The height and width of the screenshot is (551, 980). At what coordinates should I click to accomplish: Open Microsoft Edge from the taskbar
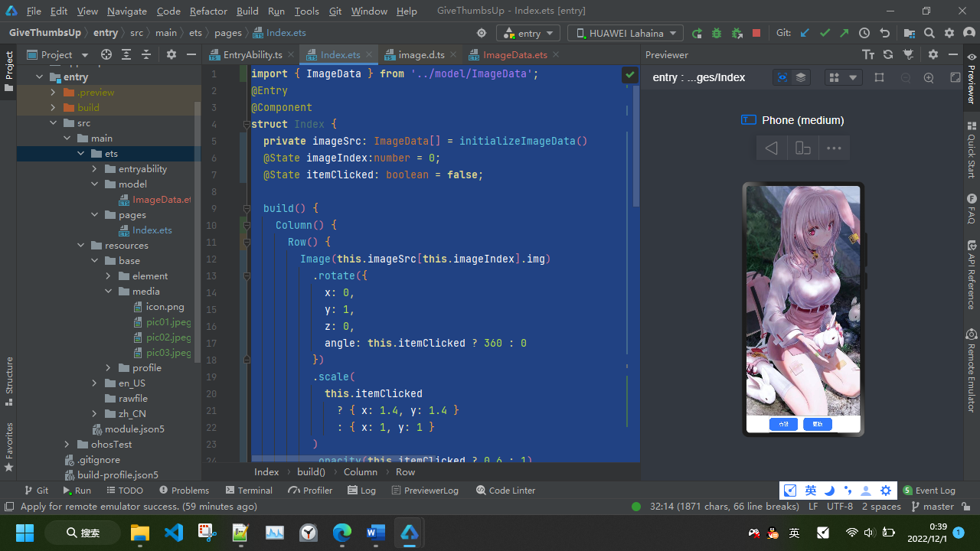342,532
